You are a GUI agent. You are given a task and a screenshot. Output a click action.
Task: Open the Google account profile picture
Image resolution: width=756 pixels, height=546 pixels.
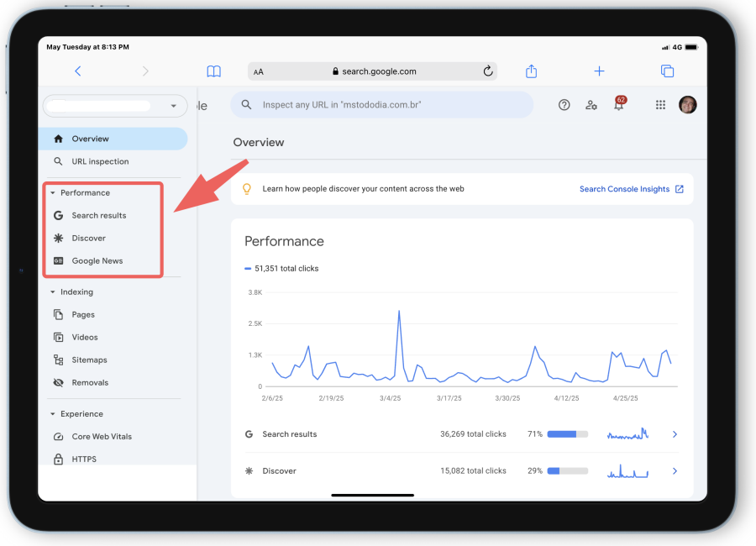coord(687,105)
